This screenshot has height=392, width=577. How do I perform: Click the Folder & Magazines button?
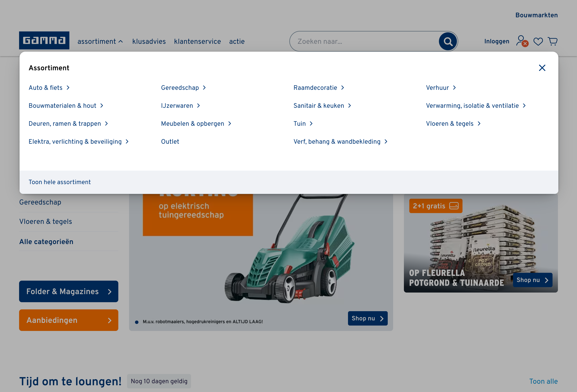(68, 291)
